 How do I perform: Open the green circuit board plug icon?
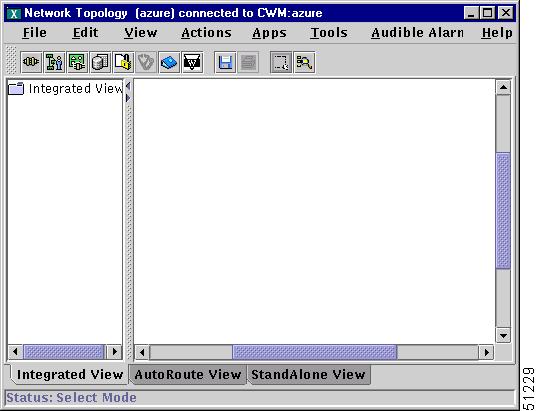tap(77, 62)
